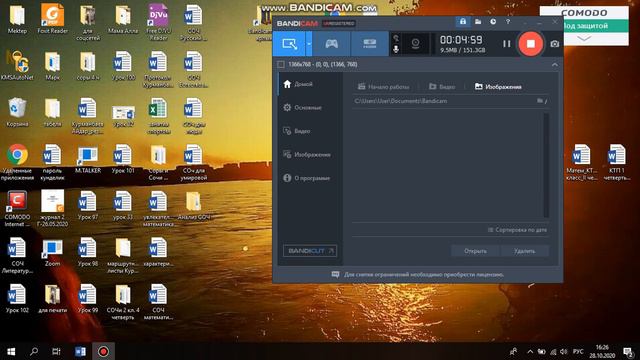Select the Корзина recycle bin icon
640x360 pixels.
[x=17, y=112]
